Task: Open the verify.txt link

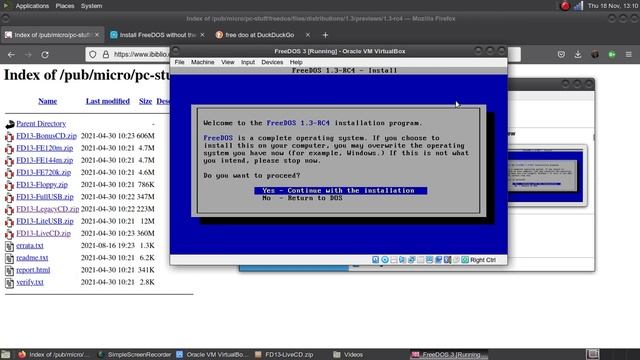Action: [30, 282]
